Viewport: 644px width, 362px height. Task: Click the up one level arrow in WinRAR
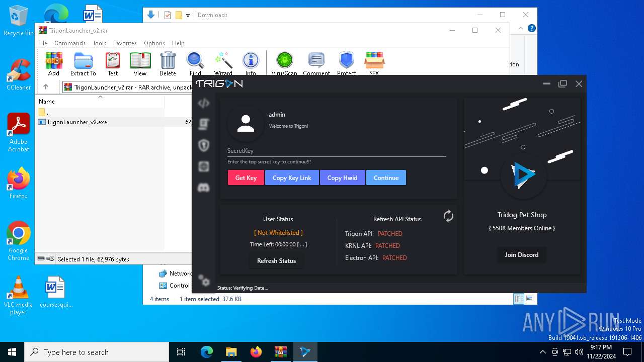[x=46, y=87]
